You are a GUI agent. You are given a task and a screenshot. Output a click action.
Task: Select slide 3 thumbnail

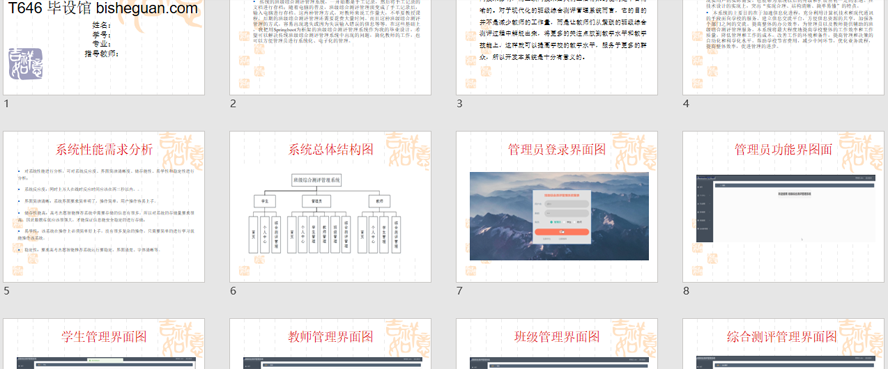click(x=557, y=48)
